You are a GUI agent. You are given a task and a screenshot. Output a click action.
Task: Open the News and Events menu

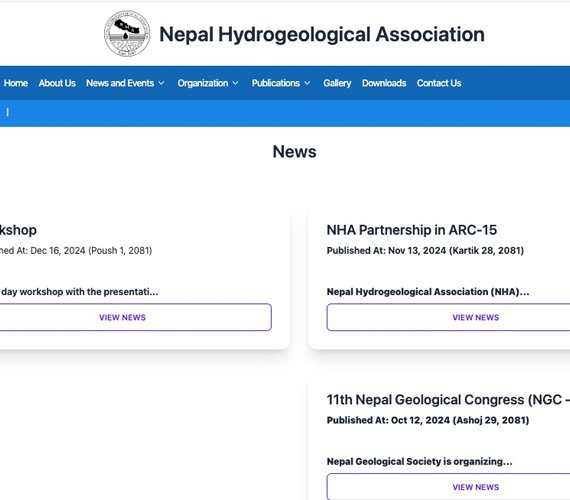(120, 83)
